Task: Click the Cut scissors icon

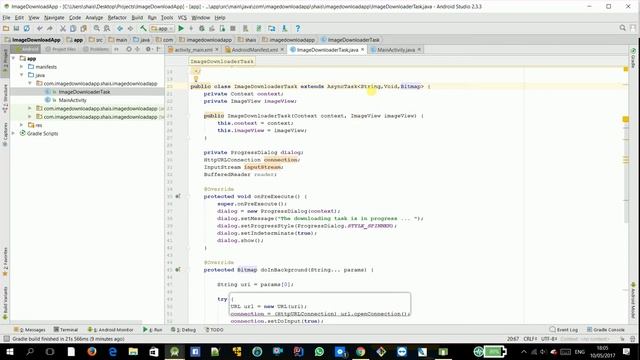Action: click(63, 29)
